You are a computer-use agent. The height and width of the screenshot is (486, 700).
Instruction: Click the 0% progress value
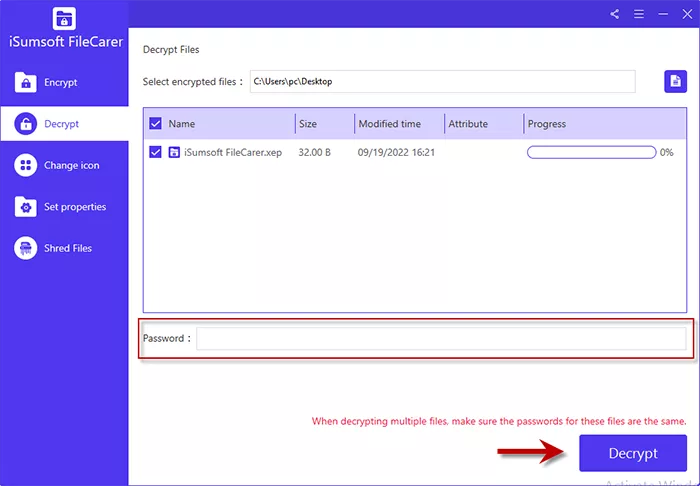tap(667, 153)
